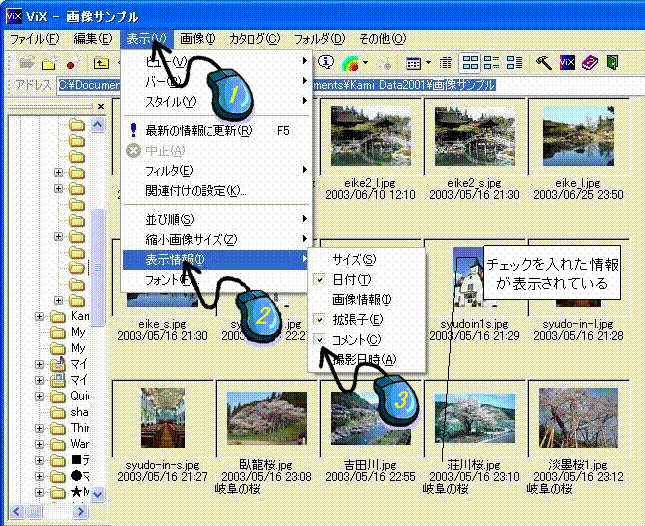The height and width of the screenshot is (526, 645).
Task: Select the thumbnail view mode icon
Action: pos(471,63)
